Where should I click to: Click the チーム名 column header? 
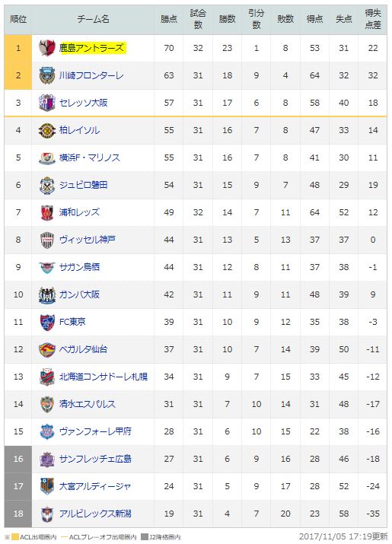coord(93,20)
